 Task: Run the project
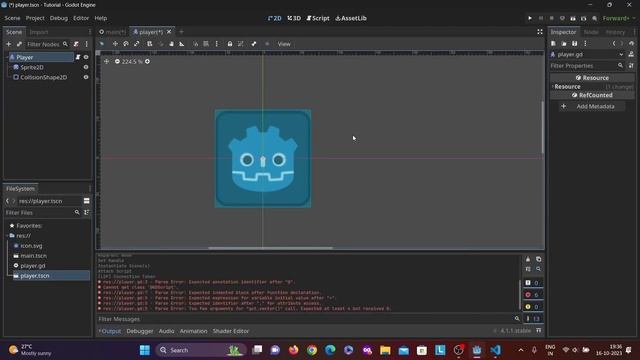tap(530, 18)
